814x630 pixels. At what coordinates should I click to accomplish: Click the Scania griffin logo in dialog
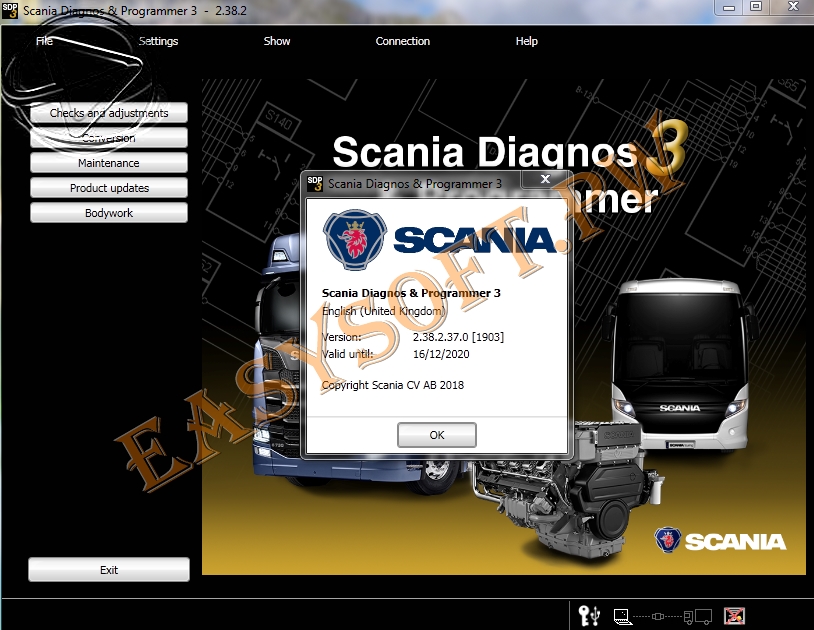(x=355, y=239)
